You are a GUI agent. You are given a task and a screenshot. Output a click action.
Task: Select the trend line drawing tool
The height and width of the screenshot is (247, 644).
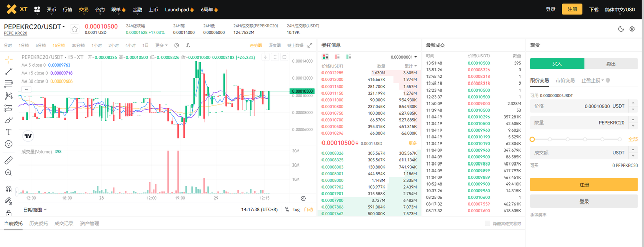(8, 72)
